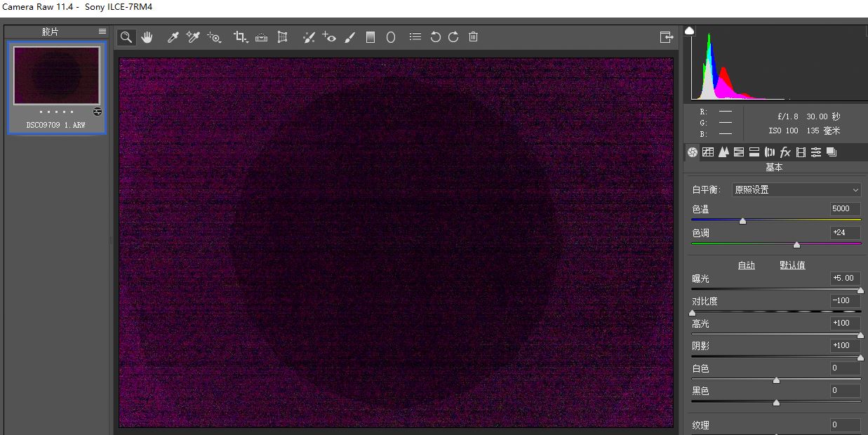Select the Hand tool
This screenshot has width=868, height=435.
[147, 37]
